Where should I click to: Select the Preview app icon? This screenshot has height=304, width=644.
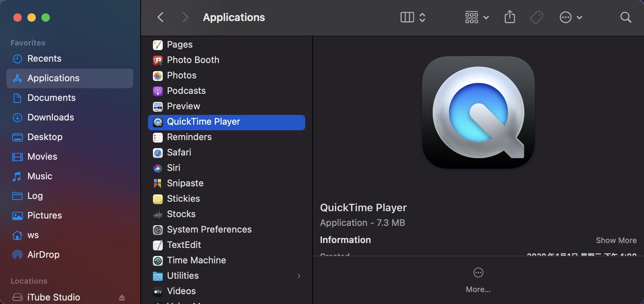pos(158,106)
